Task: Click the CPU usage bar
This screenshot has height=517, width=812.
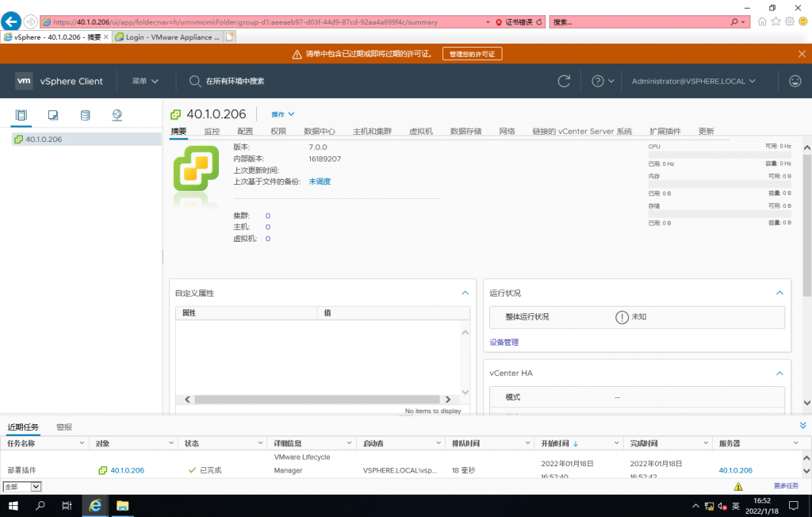Action: pyautogui.click(x=719, y=155)
